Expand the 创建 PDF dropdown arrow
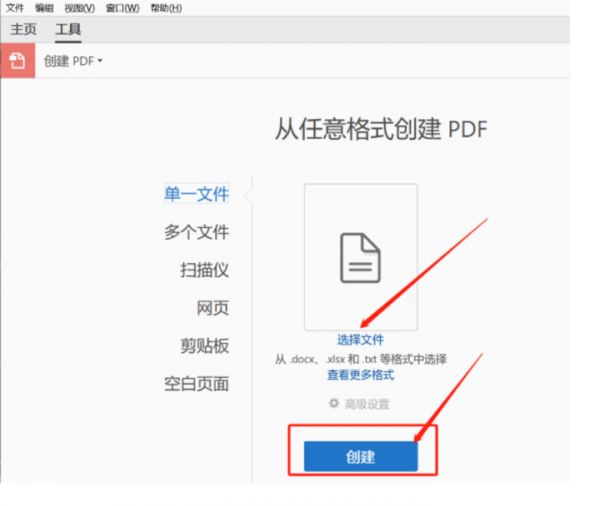This screenshot has height=506, width=600. click(x=100, y=60)
